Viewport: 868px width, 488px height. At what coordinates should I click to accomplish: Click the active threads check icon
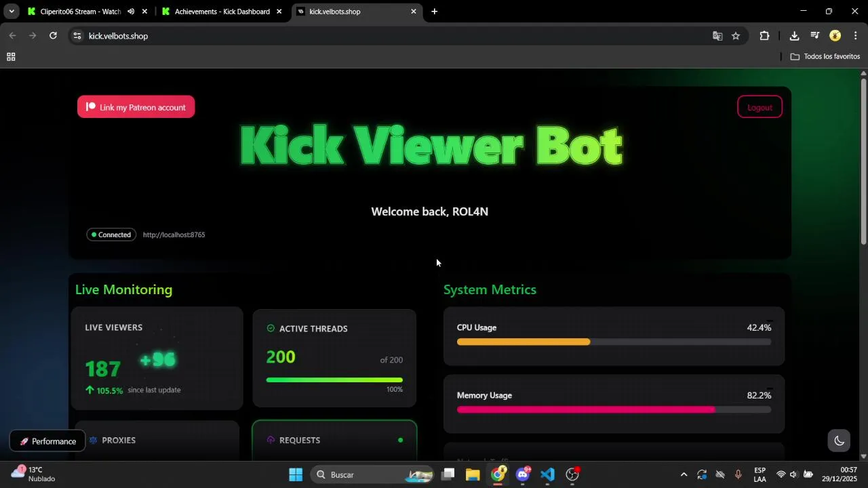[271, 328]
